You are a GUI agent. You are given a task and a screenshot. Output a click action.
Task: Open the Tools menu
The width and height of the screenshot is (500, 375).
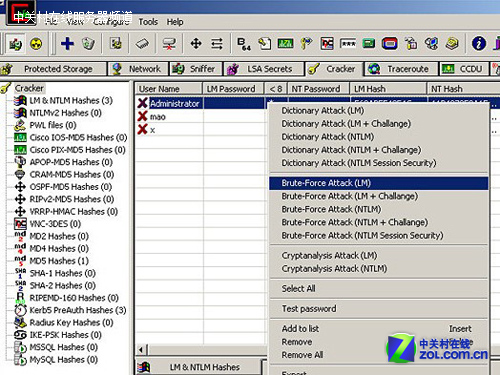pyautogui.click(x=148, y=22)
